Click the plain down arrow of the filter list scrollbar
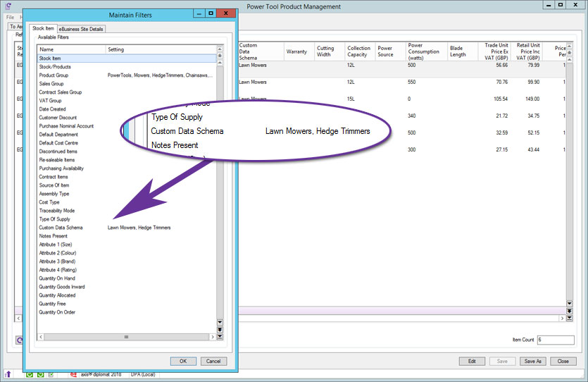This screenshot has height=382, width=588. [220, 322]
